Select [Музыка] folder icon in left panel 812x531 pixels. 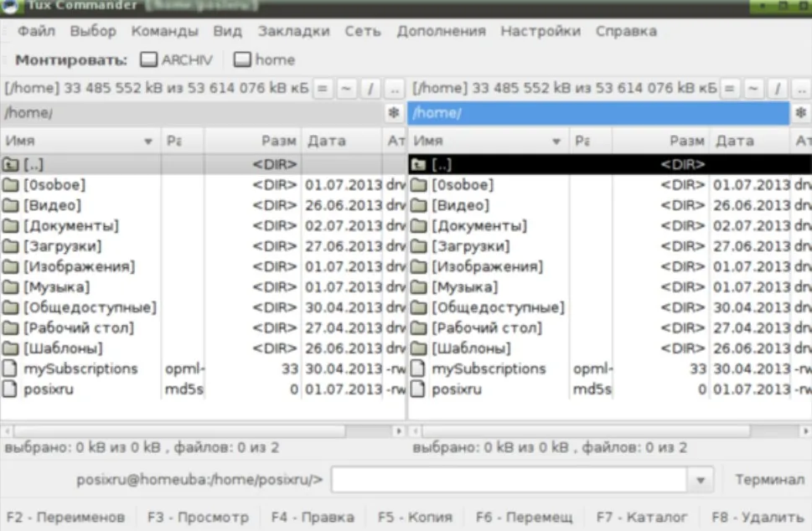10,287
